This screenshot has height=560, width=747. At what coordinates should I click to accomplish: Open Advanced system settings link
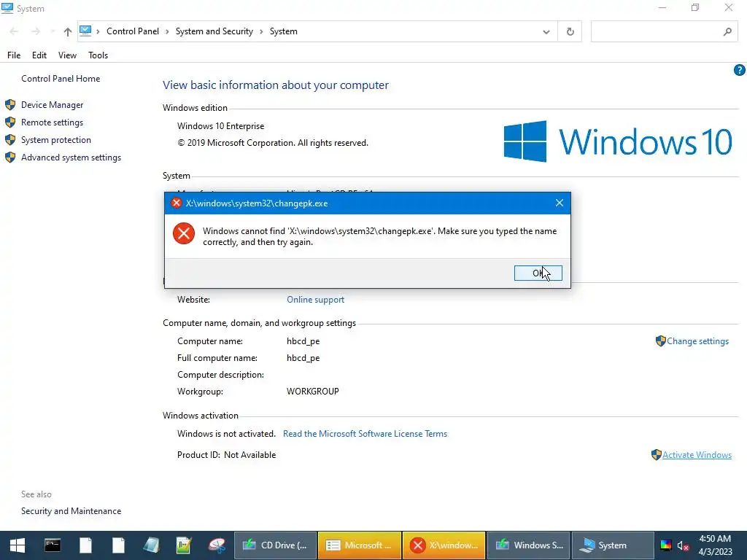point(71,157)
